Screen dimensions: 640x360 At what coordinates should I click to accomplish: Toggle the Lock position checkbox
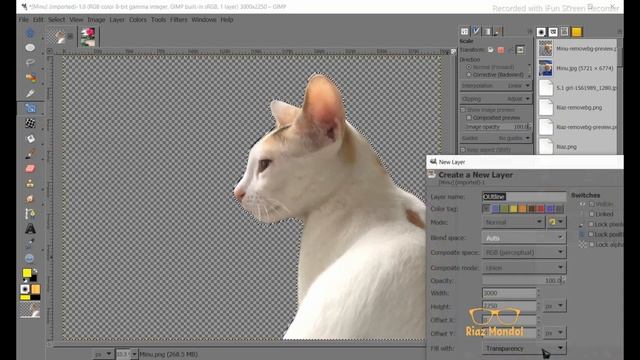591,234
